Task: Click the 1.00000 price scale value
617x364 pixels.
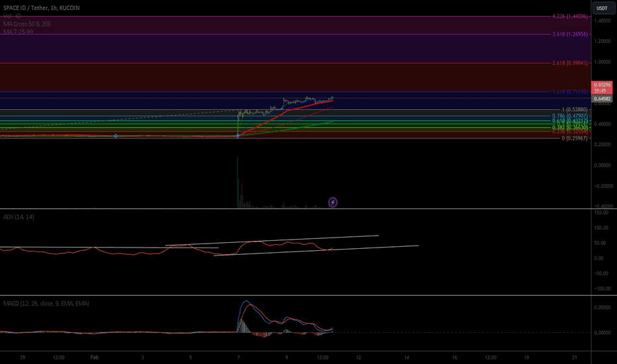Action: (x=602, y=62)
